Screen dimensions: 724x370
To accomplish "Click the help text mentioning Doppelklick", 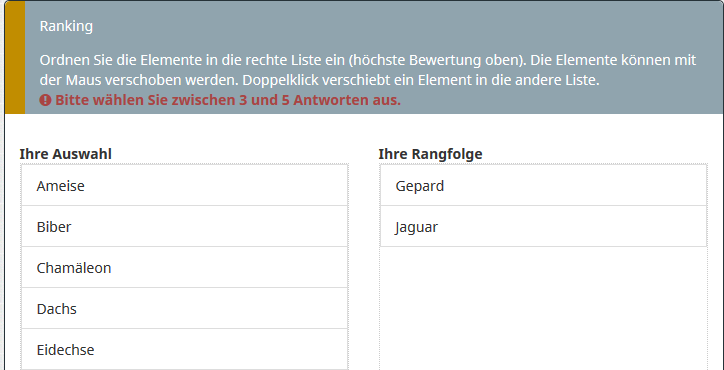I will [x=319, y=80].
